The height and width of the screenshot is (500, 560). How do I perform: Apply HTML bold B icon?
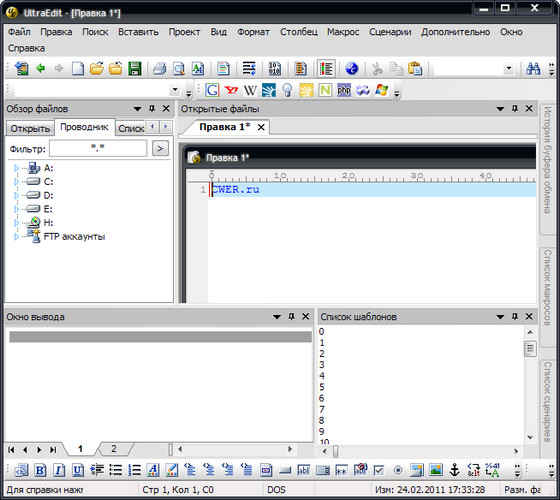[40, 470]
